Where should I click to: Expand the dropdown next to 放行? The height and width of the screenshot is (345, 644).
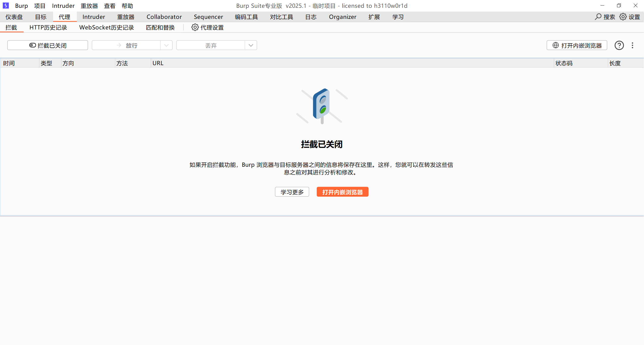point(166,45)
